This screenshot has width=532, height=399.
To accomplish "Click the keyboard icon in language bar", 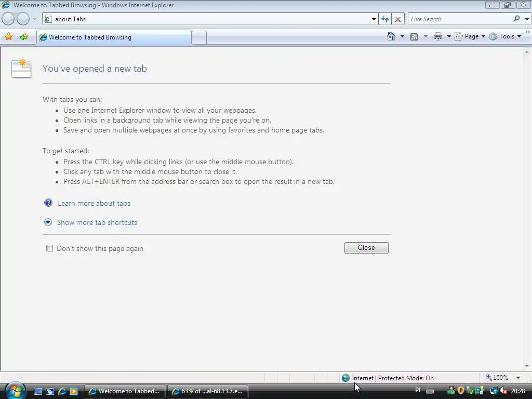I will [430, 391].
